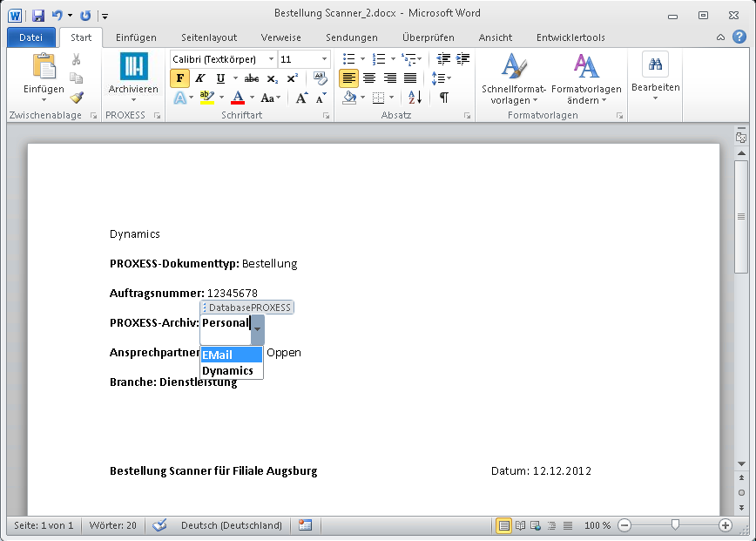Expand the PROXESS-Archiv combo box arrow
Viewport: 756px width, 541px height.
point(258,329)
